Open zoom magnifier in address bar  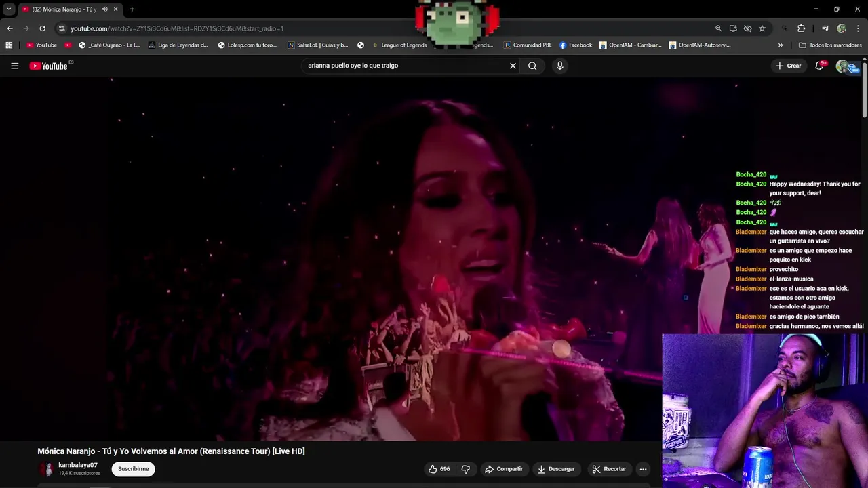tap(718, 28)
